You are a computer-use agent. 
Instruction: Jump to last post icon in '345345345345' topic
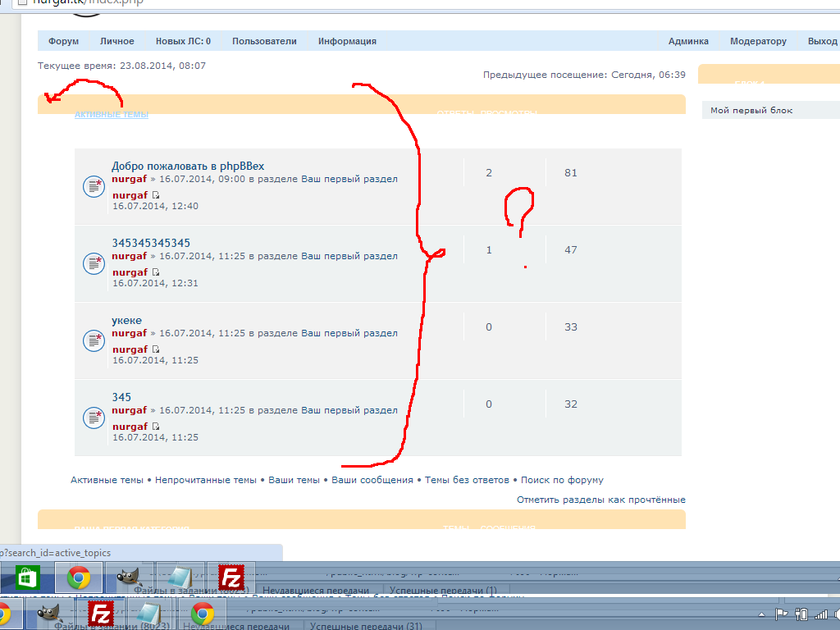tap(156, 272)
